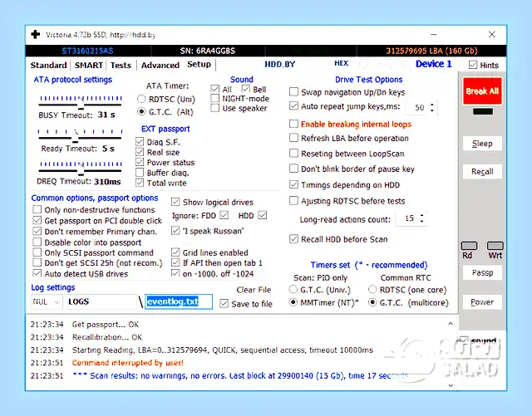Increase jump keys ms value with stepper
Screen dimensions: 532x416
[432, 105]
